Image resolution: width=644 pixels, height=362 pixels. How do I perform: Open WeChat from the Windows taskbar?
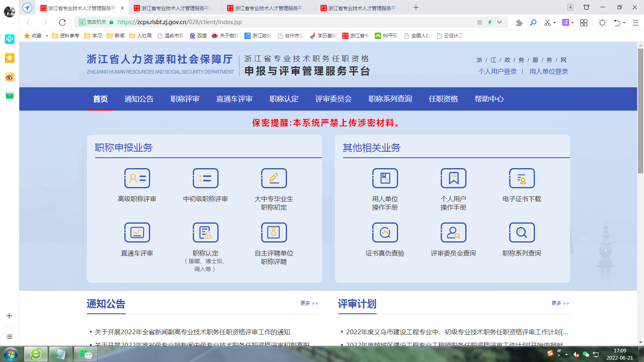86,354
